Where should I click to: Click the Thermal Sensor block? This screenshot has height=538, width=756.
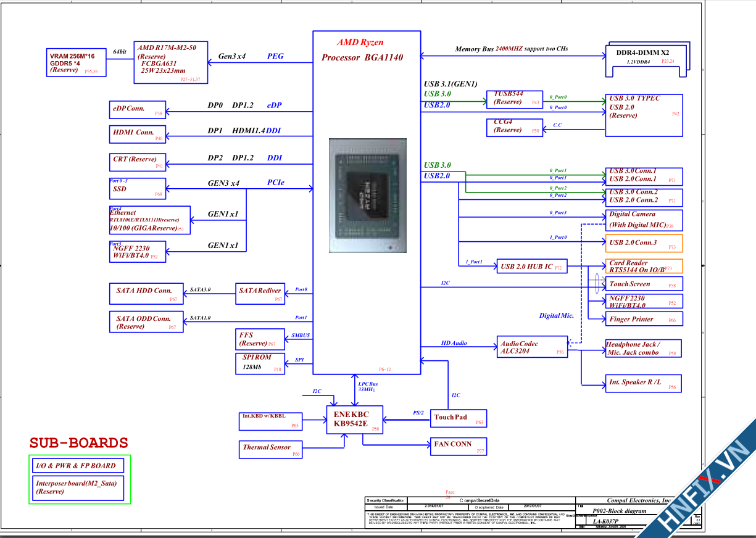tap(272, 449)
